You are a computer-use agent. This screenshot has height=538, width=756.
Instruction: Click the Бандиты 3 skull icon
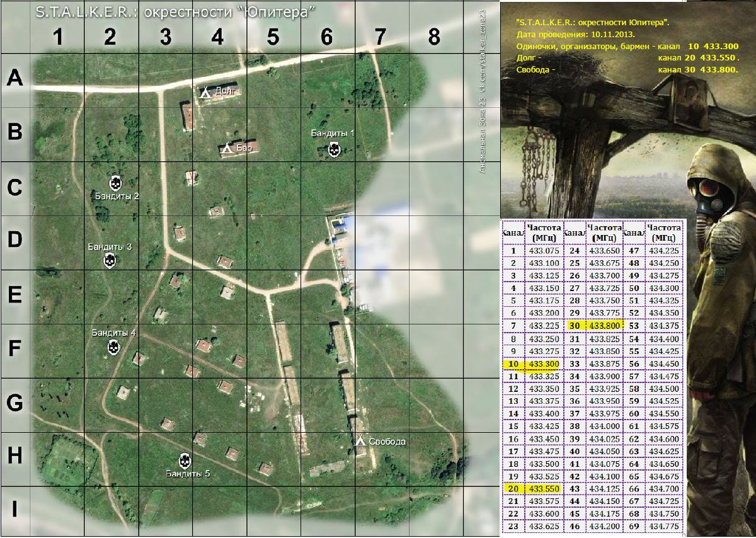110,260
